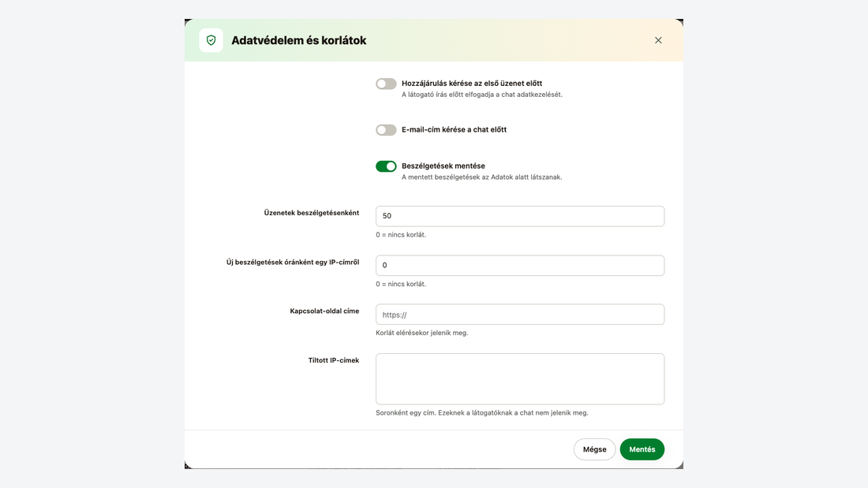Cancel with the Mégse button
The width and height of the screenshot is (868, 488).
tap(594, 449)
